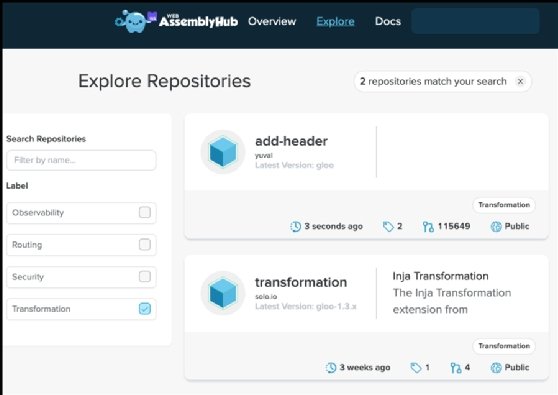558x395 pixels.
Task: Click the Public label on add-header card
Action: coord(517,226)
